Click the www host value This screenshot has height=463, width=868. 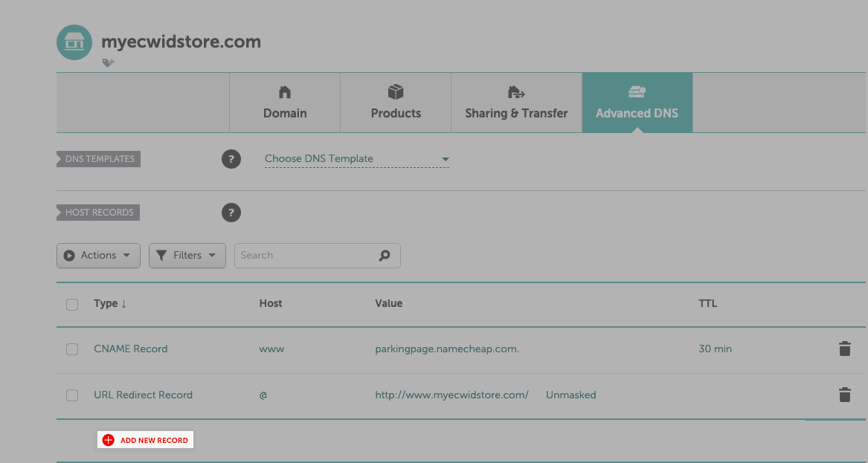click(x=271, y=349)
